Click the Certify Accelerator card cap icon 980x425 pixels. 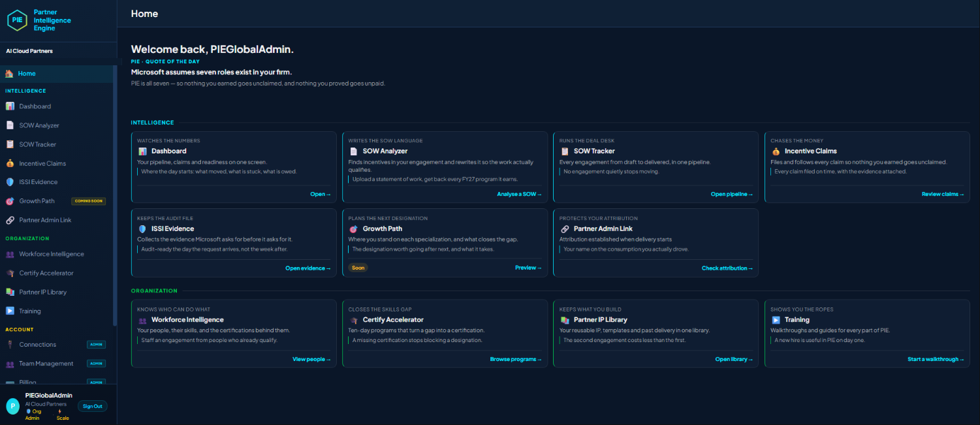point(353,321)
